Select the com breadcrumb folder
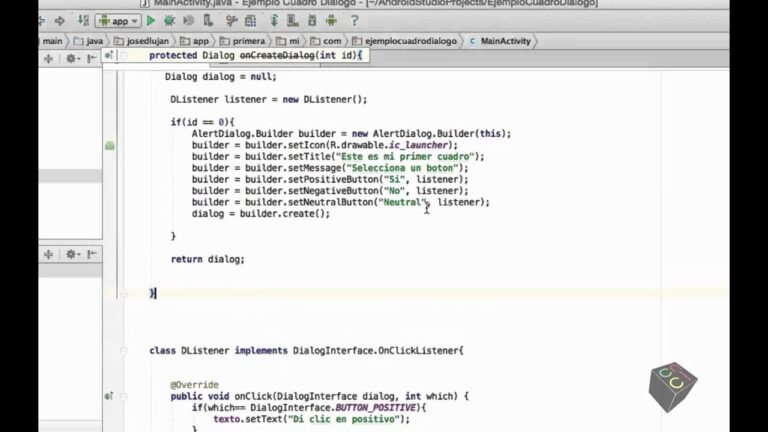The image size is (768, 432). tap(326, 41)
